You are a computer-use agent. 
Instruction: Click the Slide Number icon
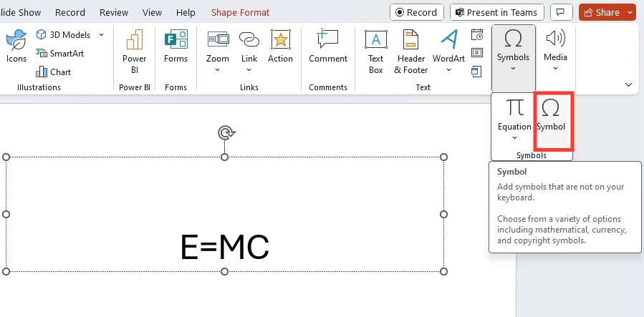pos(477,53)
